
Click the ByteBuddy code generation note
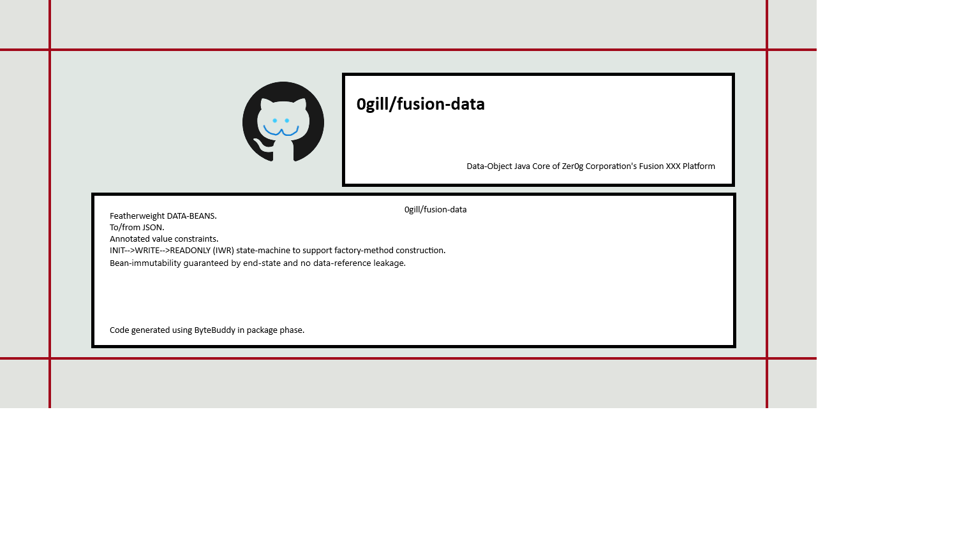click(x=207, y=330)
